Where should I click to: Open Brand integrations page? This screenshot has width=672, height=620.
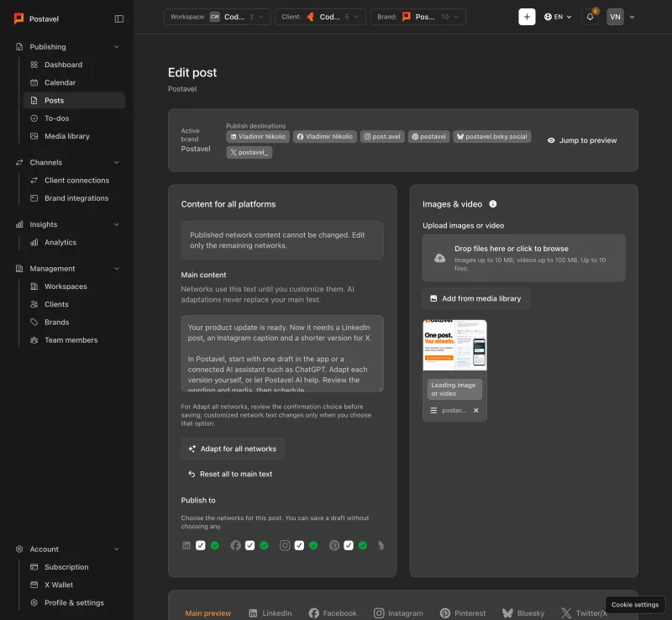pyautogui.click(x=76, y=198)
